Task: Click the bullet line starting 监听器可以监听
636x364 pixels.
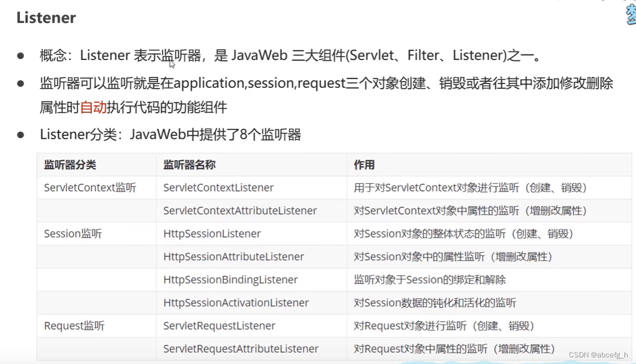Action: coord(327,95)
